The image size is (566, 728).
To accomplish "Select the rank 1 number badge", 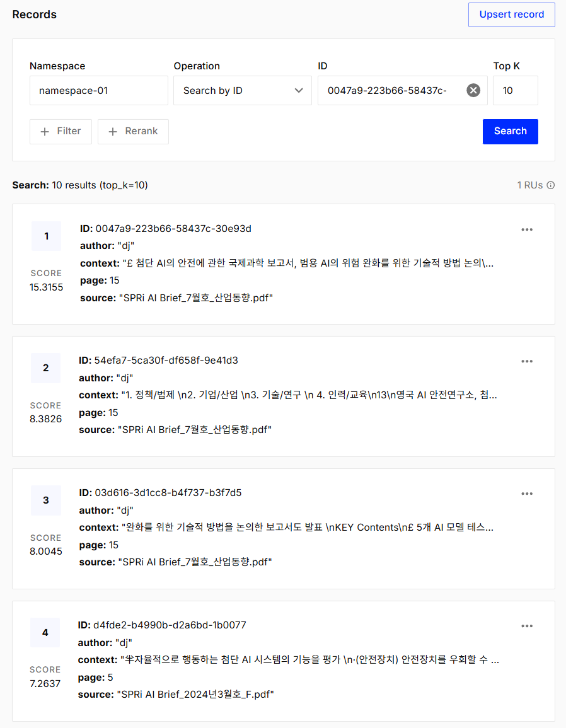I will [x=46, y=236].
